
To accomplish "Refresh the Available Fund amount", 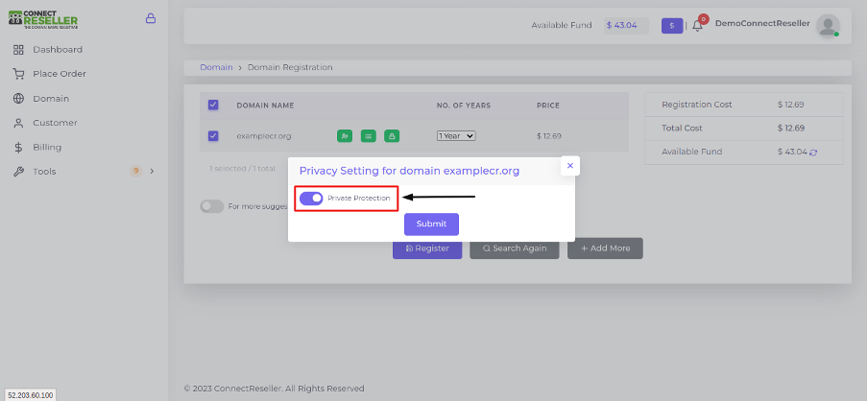I will click(x=813, y=153).
